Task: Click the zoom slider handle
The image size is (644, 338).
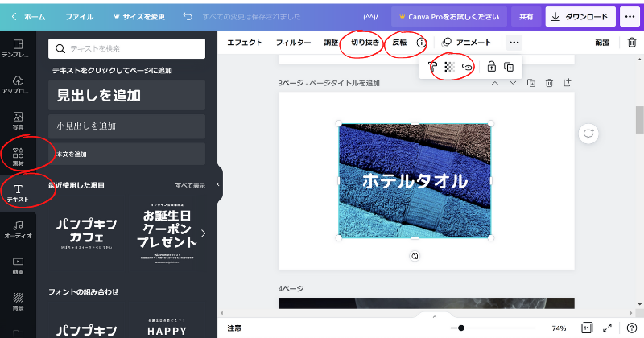Action: click(x=460, y=328)
